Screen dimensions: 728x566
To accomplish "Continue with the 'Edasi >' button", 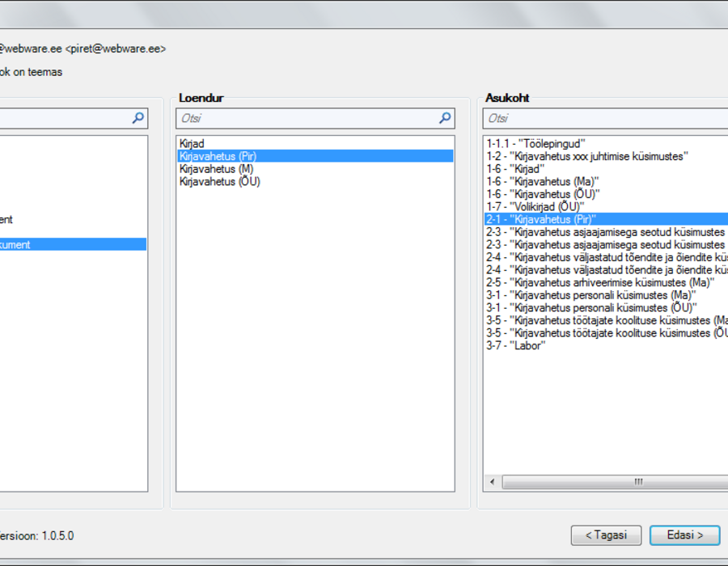I will click(685, 535).
